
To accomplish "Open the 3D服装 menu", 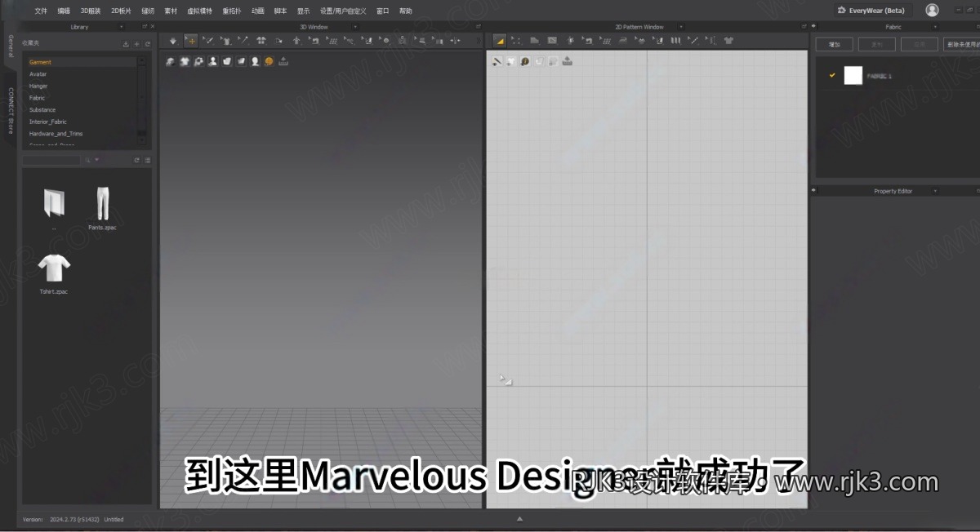I will (90, 11).
